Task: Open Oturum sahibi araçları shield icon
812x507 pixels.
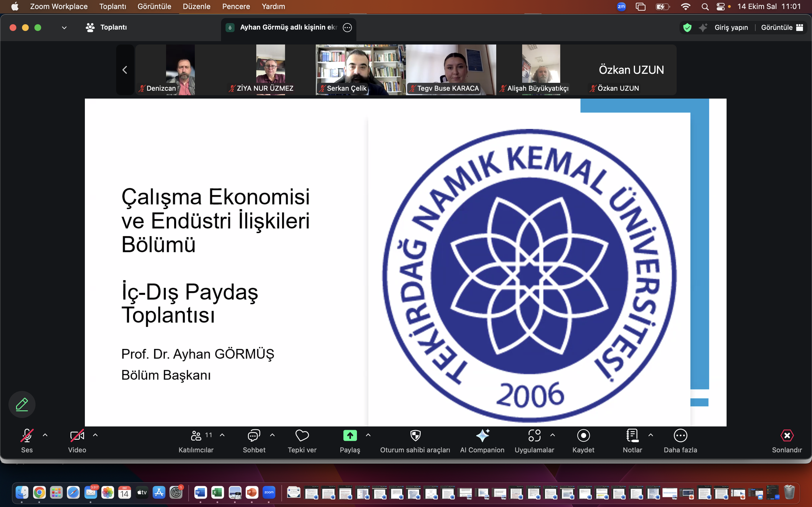Action: click(415, 436)
